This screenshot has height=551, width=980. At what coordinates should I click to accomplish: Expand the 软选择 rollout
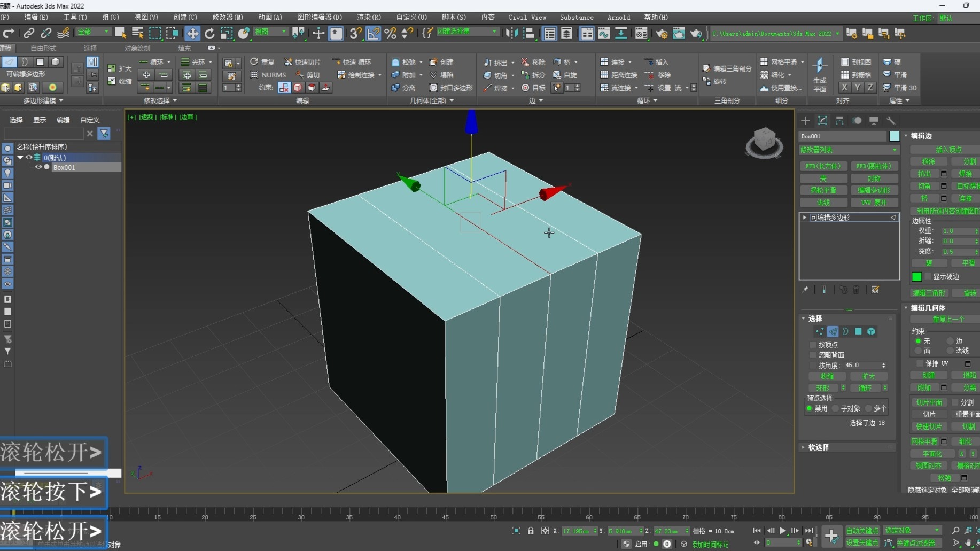[x=818, y=447]
